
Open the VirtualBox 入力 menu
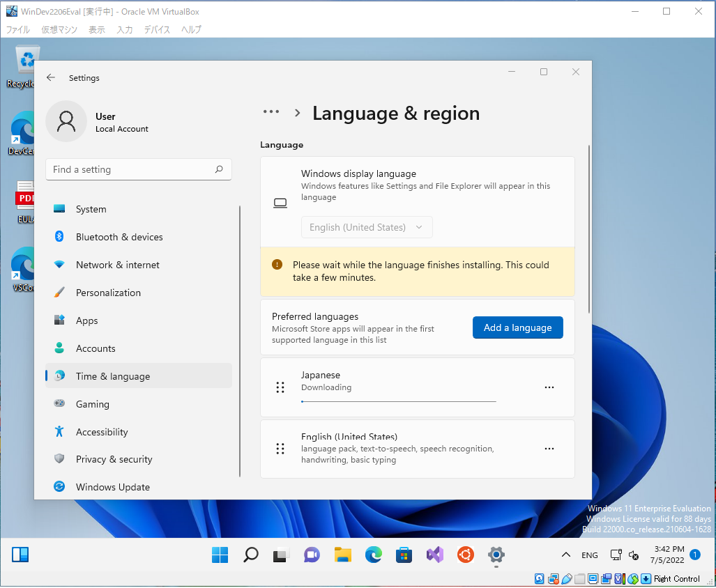click(125, 30)
